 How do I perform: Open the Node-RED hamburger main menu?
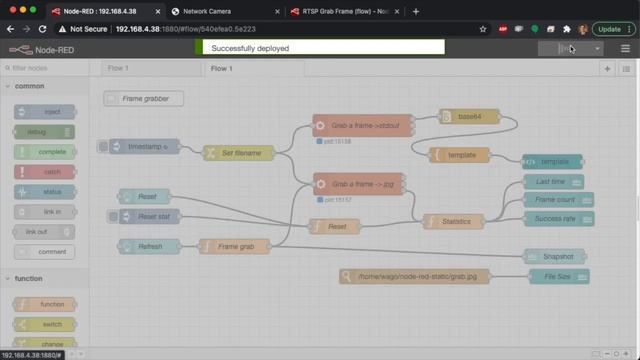click(x=625, y=49)
